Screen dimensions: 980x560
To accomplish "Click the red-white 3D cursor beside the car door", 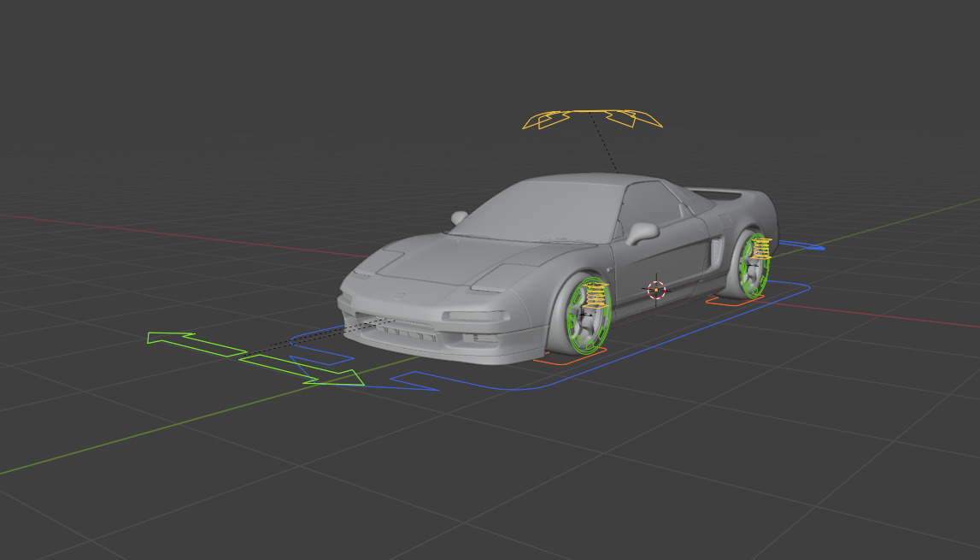I will tap(656, 290).
